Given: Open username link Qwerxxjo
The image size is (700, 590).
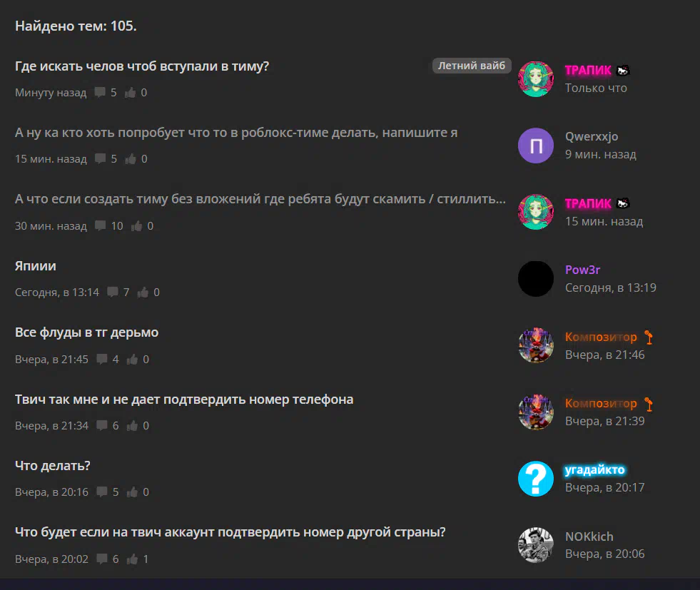Looking at the screenshot, I should [x=592, y=136].
